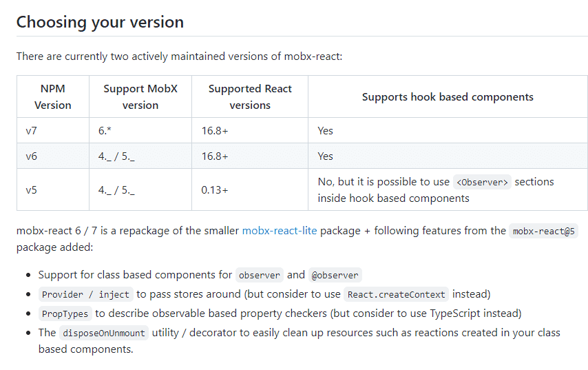Click the 0.13+ React version cell
The image size is (588, 370).
pos(250,190)
